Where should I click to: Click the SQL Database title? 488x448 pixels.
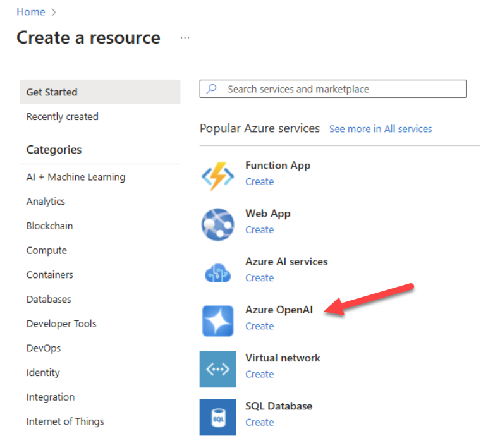279,406
